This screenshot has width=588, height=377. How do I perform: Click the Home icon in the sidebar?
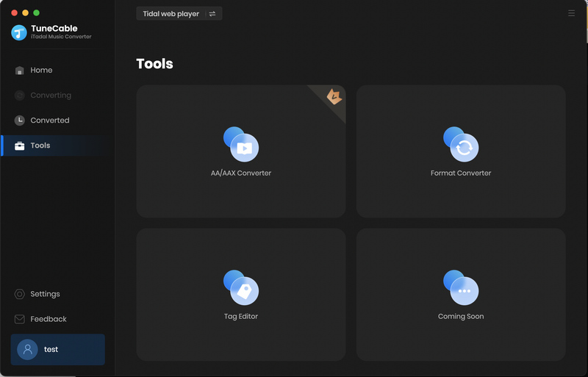point(20,70)
